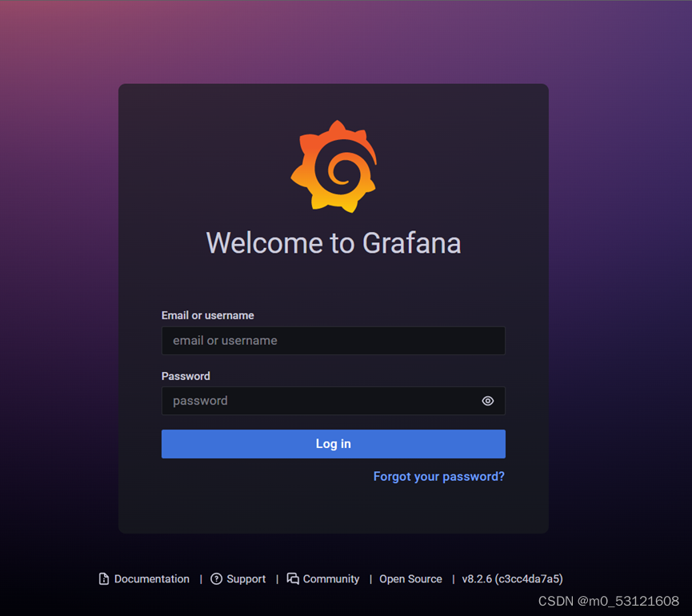Click the Log in button
Screen dimensions: 692x616
pyautogui.click(x=334, y=444)
